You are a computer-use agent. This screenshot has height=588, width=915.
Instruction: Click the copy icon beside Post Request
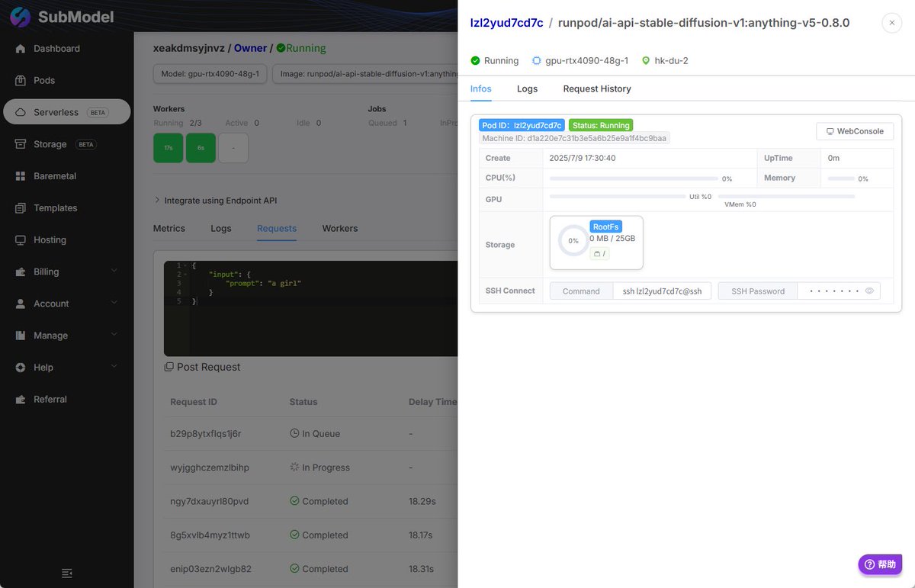click(x=169, y=367)
